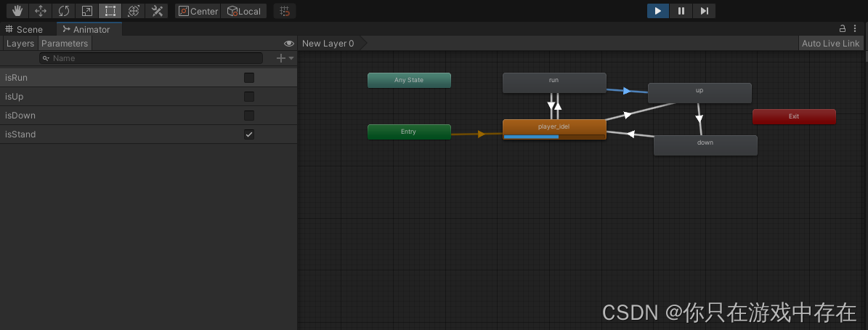The height and width of the screenshot is (330, 868).
Task: Select the Rect transform tool
Action: tap(110, 10)
